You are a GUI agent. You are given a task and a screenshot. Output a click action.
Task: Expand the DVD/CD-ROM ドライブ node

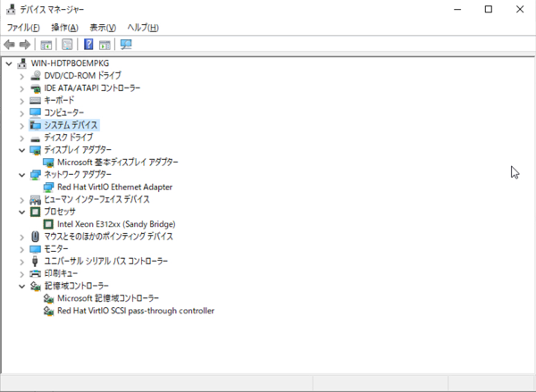(x=21, y=76)
